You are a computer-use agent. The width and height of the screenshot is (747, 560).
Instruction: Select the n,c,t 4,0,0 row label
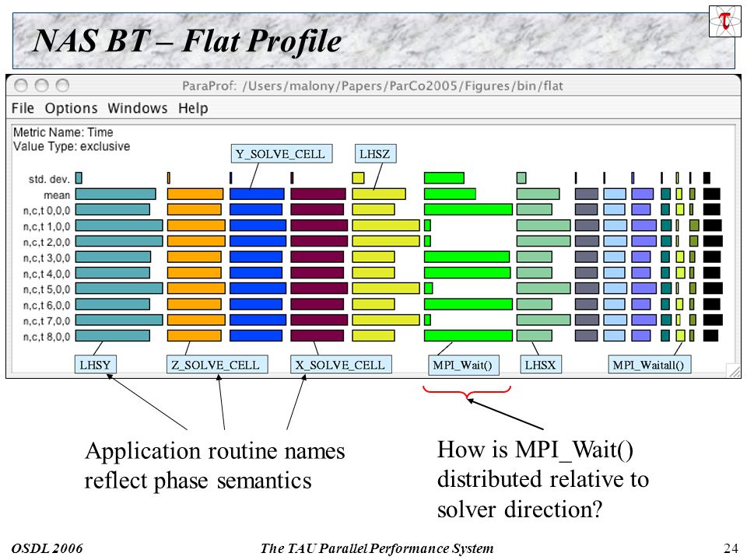coord(47,274)
